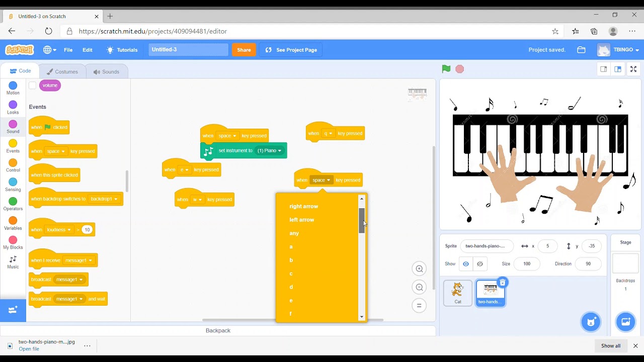The height and width of the screenshot is (362, 644).
Task: Click Show all downloads button
Action: [x=611, y=346]
